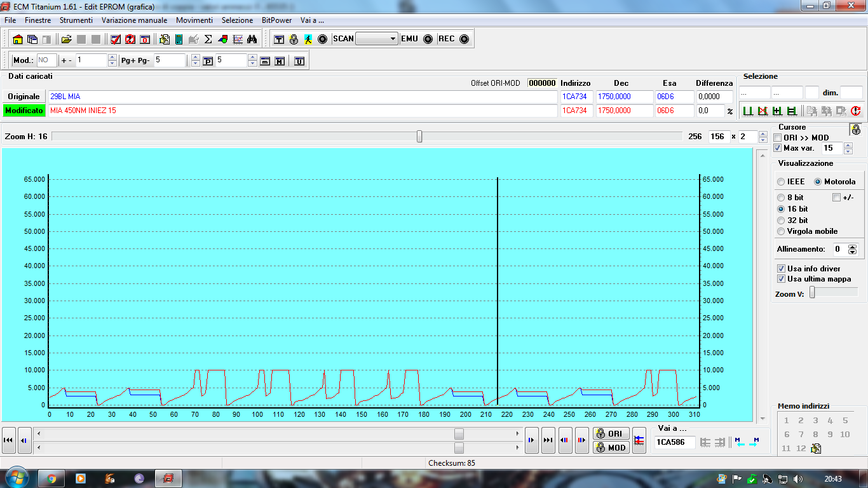Click the Originale row label
This screenshot has height=488, width=868.
[x=24, y=97]
